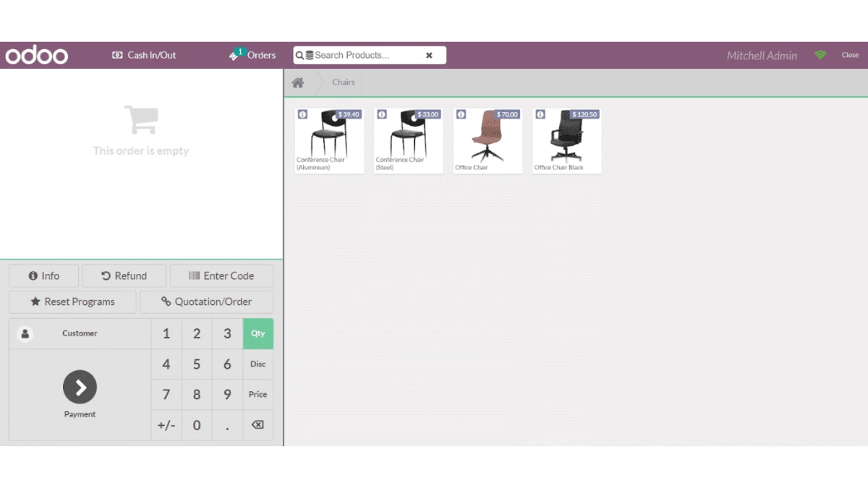Switch numpad to Price mode
The height and width of the screenshot is (488, 868).
tap(258, 395)
